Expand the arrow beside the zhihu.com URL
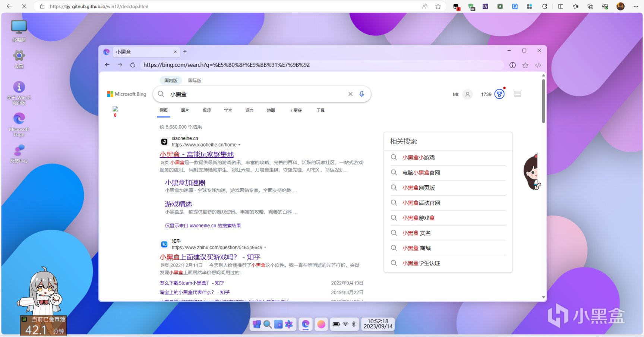 (x=265, y=248)
